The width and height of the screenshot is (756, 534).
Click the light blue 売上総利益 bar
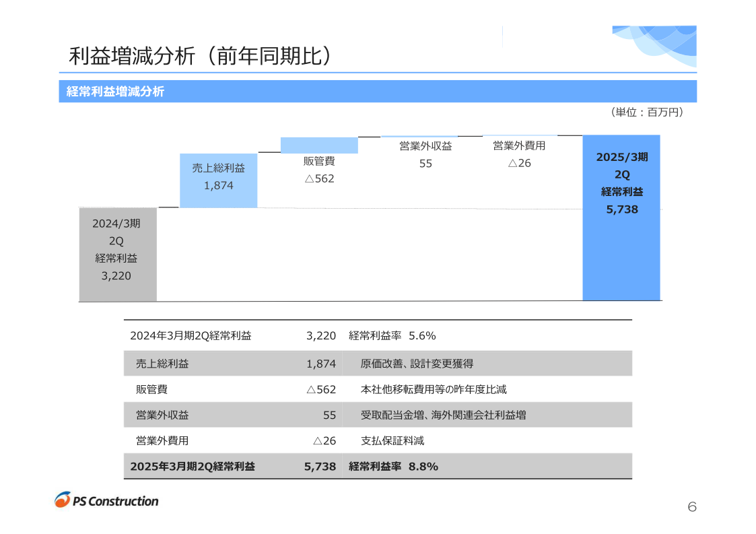[x=218, y=181]
